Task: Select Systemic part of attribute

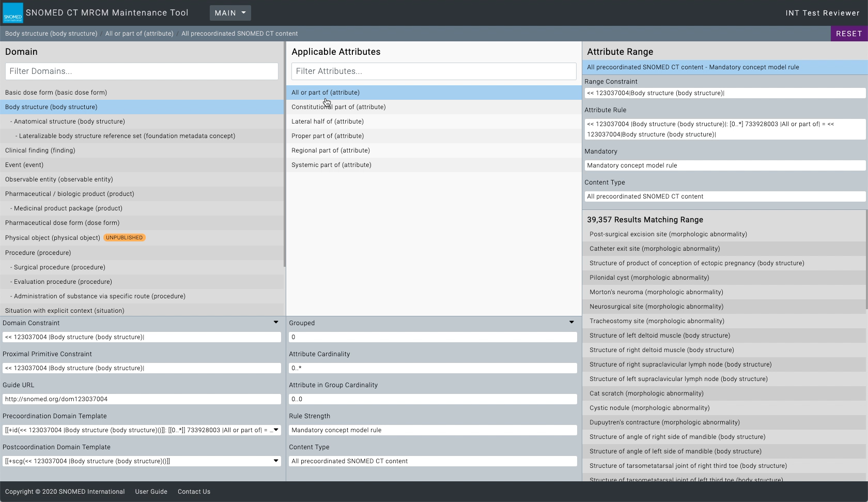Action: (x=434, y=165)
